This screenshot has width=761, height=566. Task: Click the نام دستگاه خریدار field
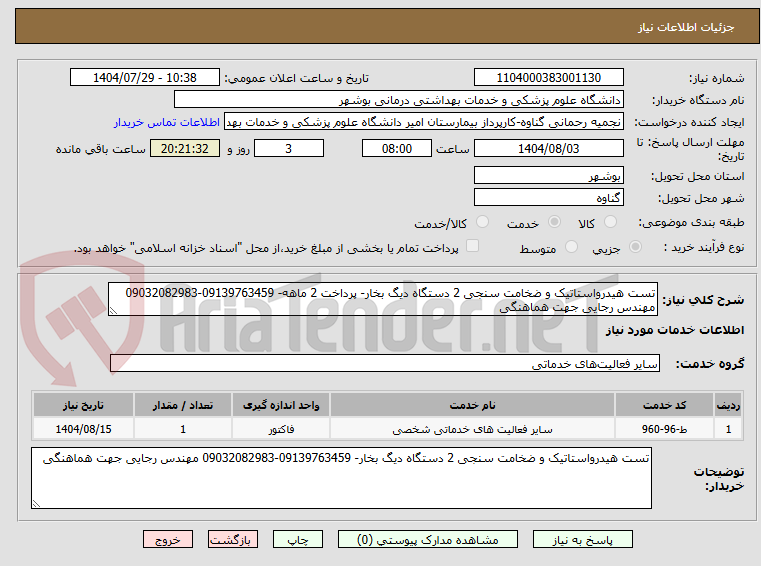pyautogui.click(x=398, y=100)
